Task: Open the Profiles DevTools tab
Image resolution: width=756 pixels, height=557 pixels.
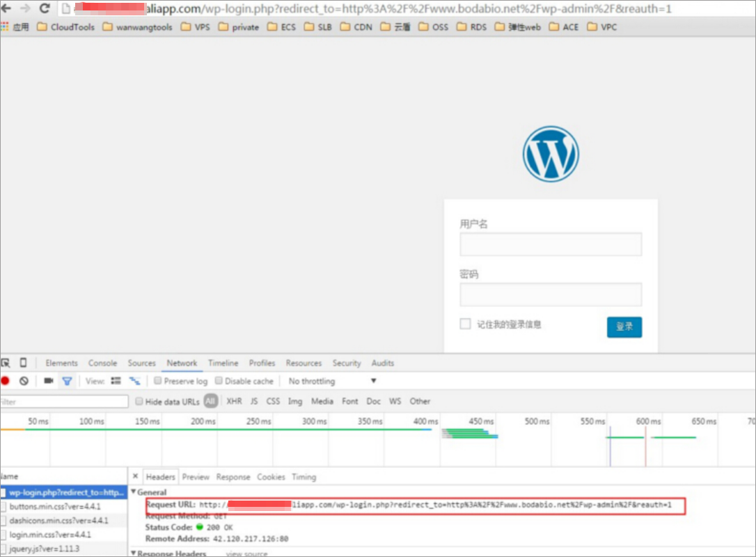Action: point(262,363)
